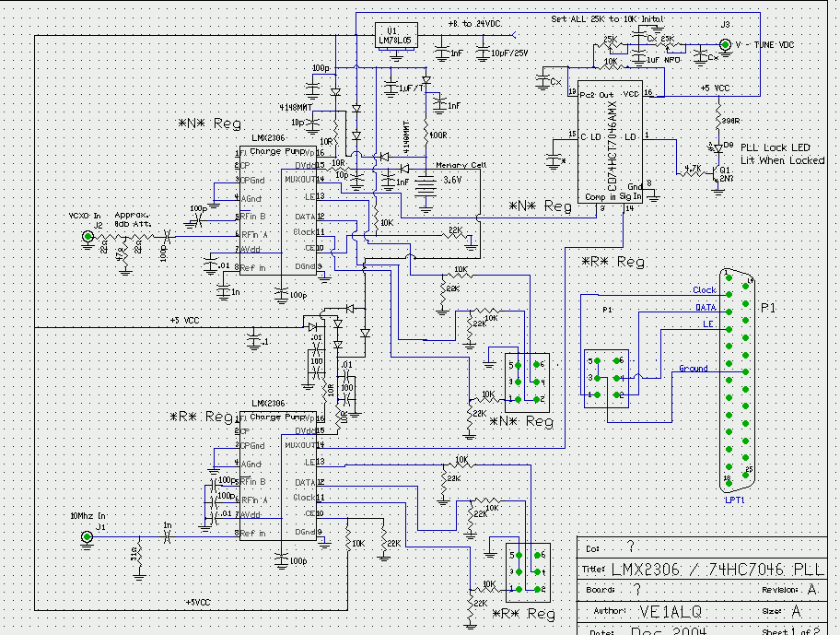Select the MUXOUT pin on upper LMX2306
This screenshot has height=635, width=840.
(x=300, y=180)
